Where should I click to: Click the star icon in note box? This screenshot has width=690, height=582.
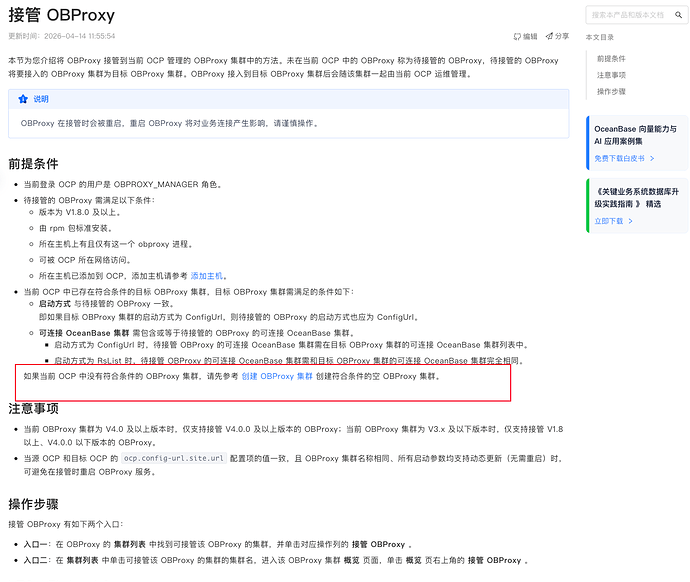(x=23, y=99)
